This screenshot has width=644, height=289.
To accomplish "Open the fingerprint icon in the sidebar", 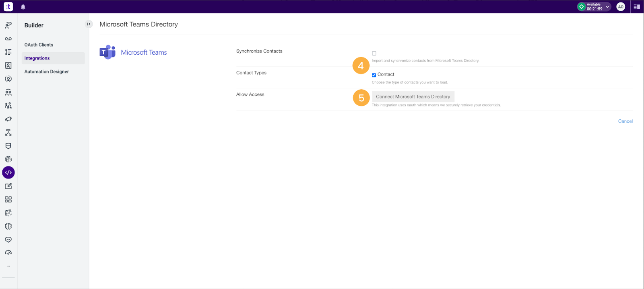I will (8, 159).
